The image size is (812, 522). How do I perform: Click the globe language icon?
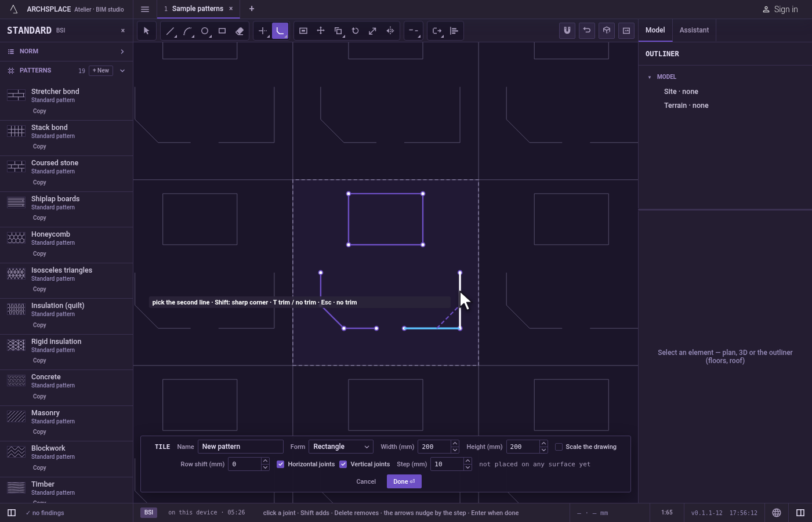[x=777, y=513]
